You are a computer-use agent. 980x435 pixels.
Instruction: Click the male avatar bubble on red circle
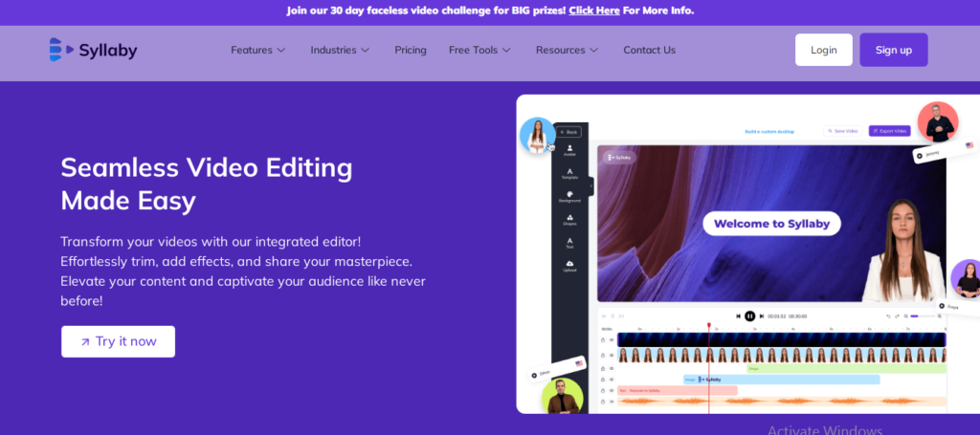(x=938, y=121)
